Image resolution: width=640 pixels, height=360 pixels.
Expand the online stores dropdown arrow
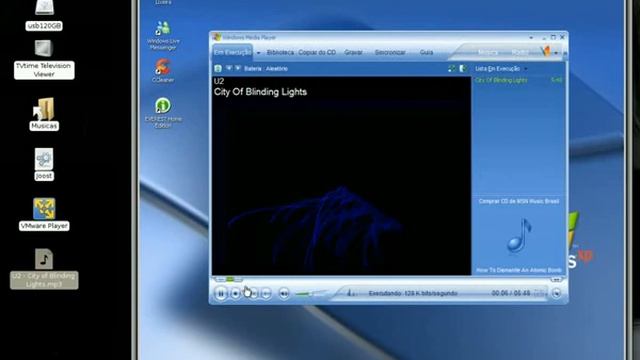pyautogui.click(x=556, y=53)
